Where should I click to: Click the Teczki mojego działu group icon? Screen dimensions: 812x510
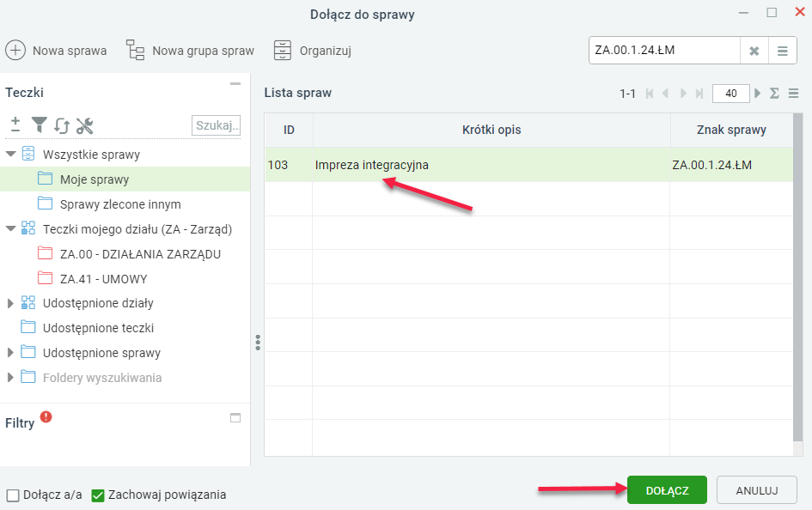coord(28,228)
